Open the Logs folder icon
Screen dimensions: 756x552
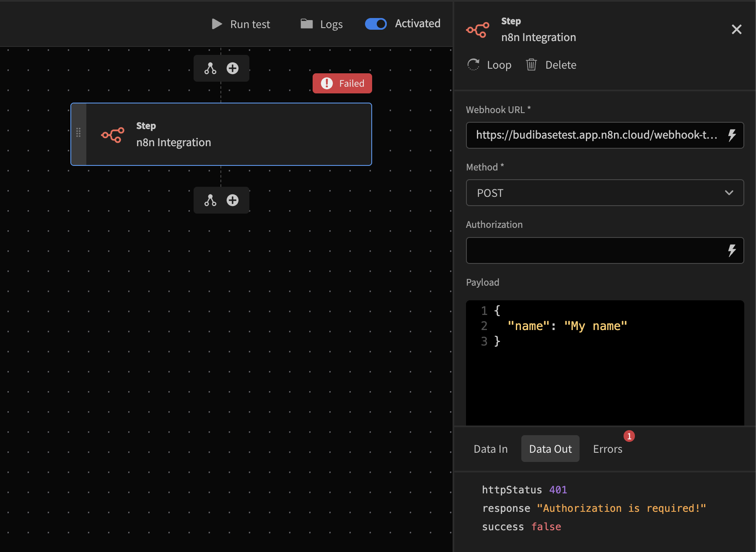click(x=307, y=24)
